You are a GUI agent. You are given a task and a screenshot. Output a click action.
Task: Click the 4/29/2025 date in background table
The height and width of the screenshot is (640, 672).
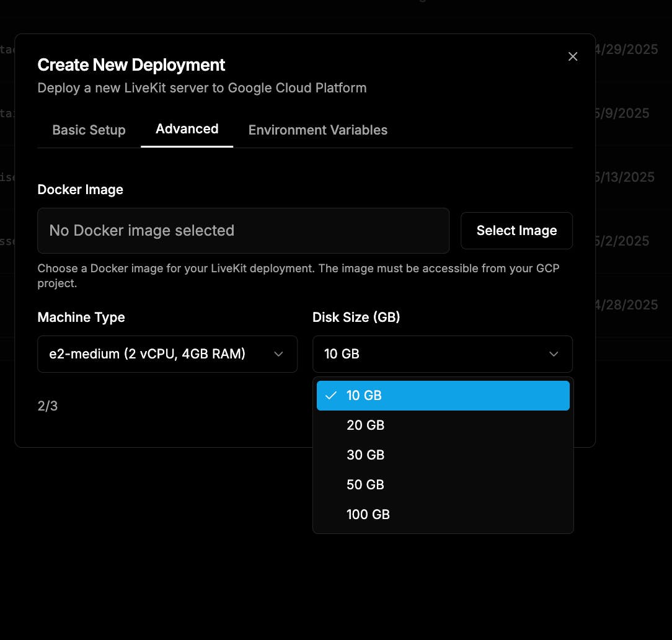626,49
